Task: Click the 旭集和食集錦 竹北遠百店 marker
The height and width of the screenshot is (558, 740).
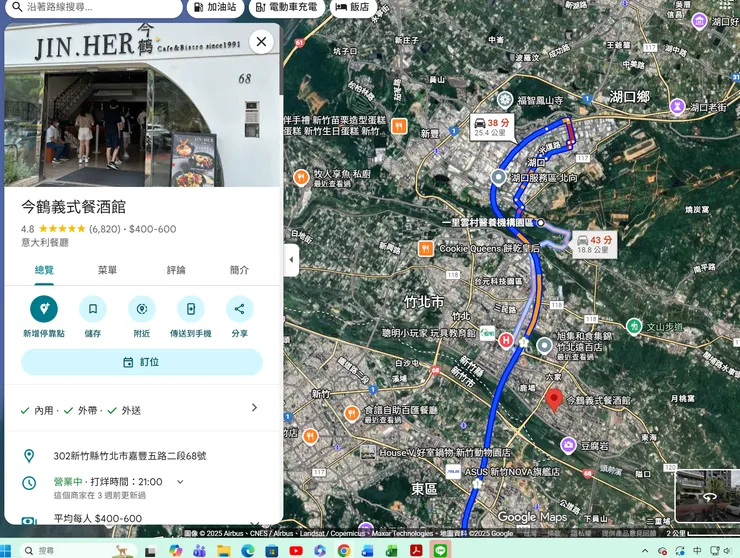Action: click(544, 346)
